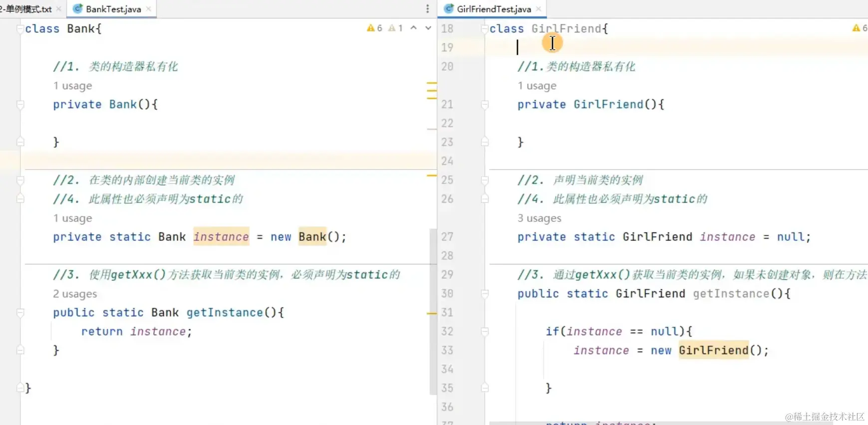Fold GirlFriend's getInstance() method
The height and width of the screenshot is (425, 868).
point(485,294)
